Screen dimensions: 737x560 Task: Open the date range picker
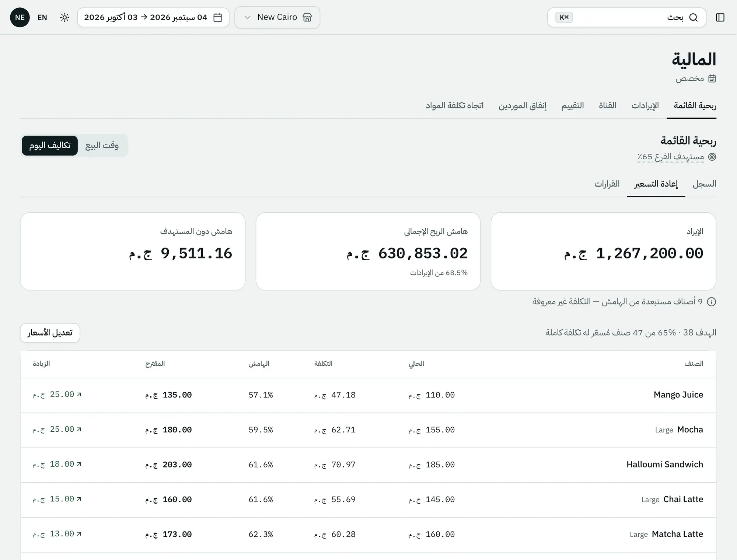point(153,17)
